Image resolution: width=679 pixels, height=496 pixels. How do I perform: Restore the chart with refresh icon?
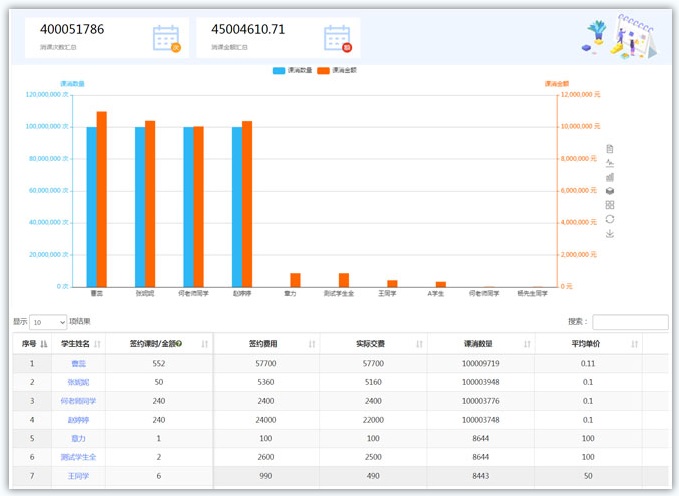coord(610,219)
